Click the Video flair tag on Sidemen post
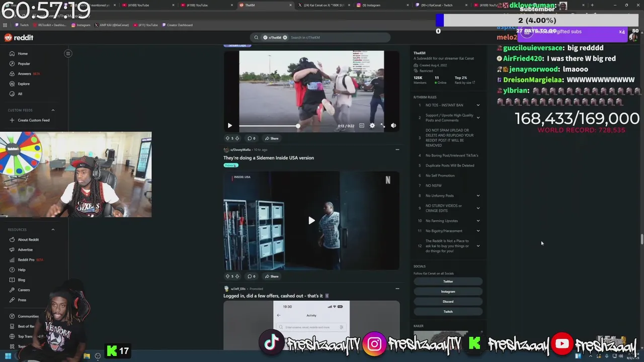This screenshot has width=644, height=362. (230, 165)
